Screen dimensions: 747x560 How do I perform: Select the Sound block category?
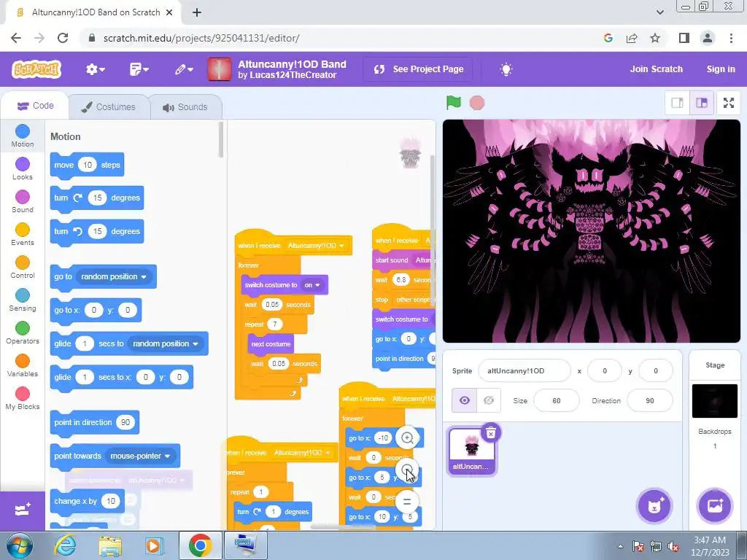[23, 201]
